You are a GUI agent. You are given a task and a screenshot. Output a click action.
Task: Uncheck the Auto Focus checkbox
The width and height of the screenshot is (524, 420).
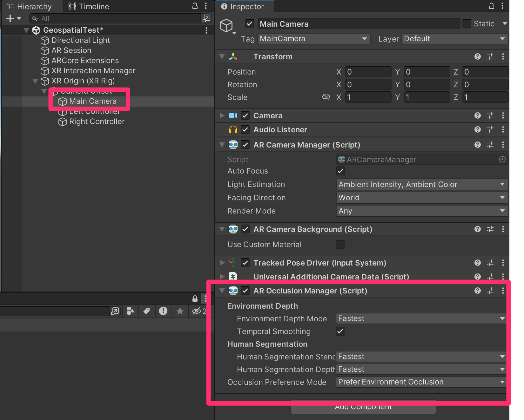(x=340, y=171)
